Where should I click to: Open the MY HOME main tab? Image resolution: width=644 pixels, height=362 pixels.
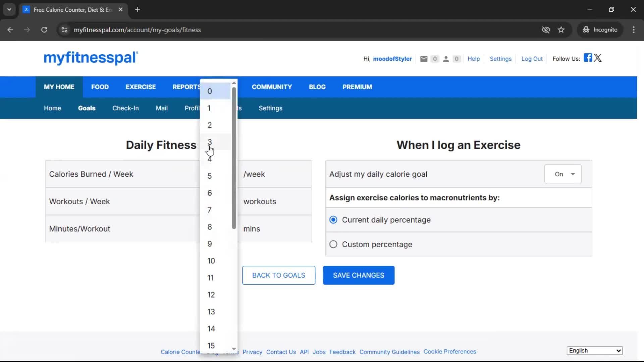point(59,87)
